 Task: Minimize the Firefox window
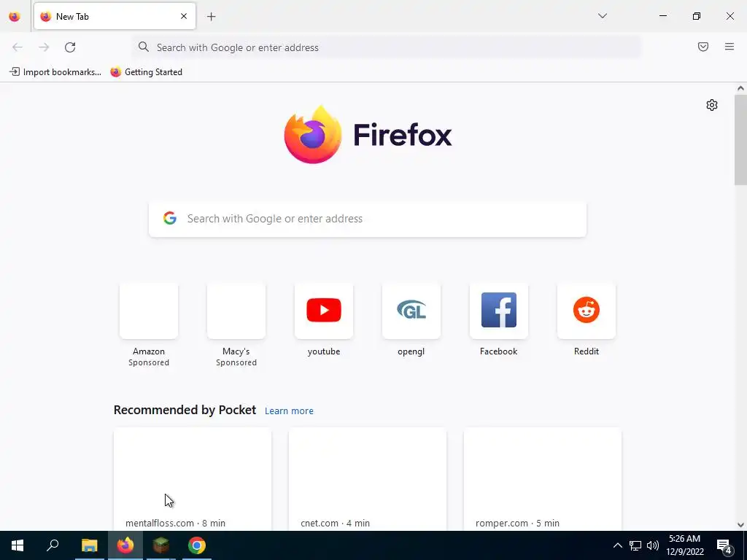coord(662,16)
